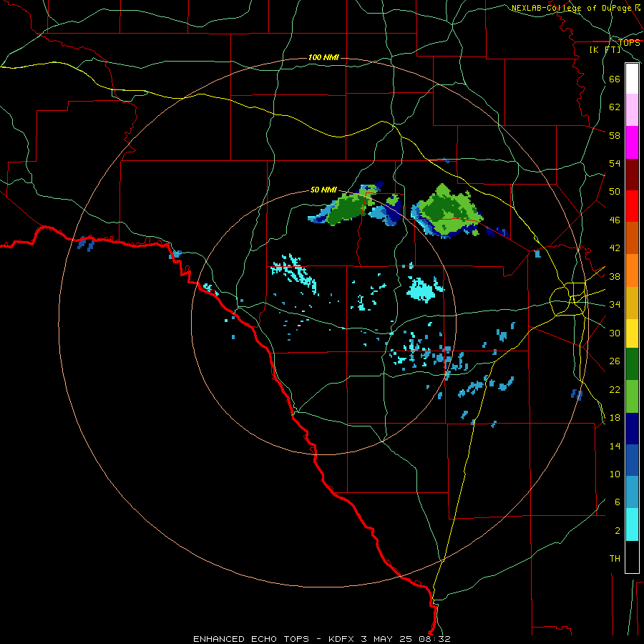Click legend value 50
644x644 pixels.
coord(615,192)
